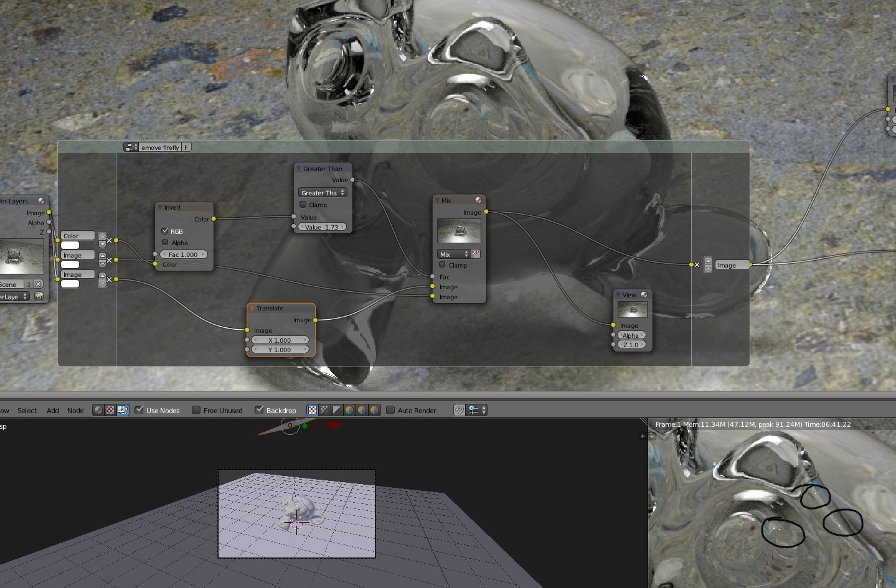
Task: Move the Image output socket up or down
Action: coord(708,265)
